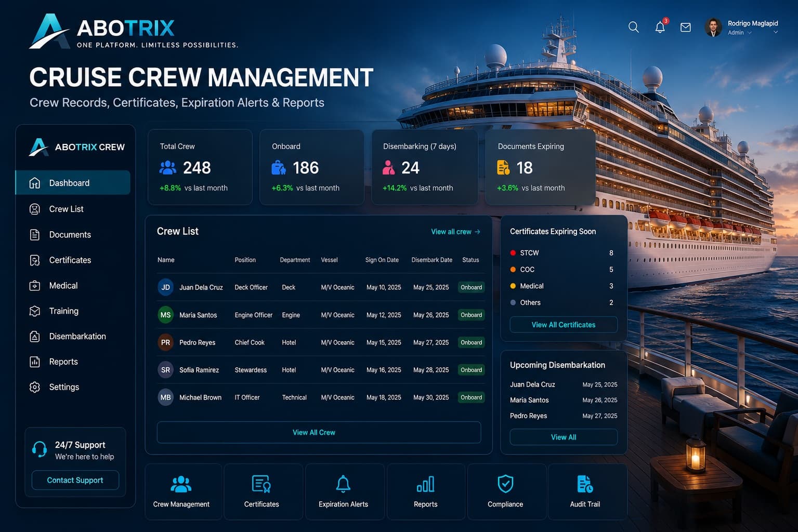Image resolution: width=798 pixels, height=532 pixels.
Task: Click the 24/7 Support headset icon
Action: [x=40, y=449]
